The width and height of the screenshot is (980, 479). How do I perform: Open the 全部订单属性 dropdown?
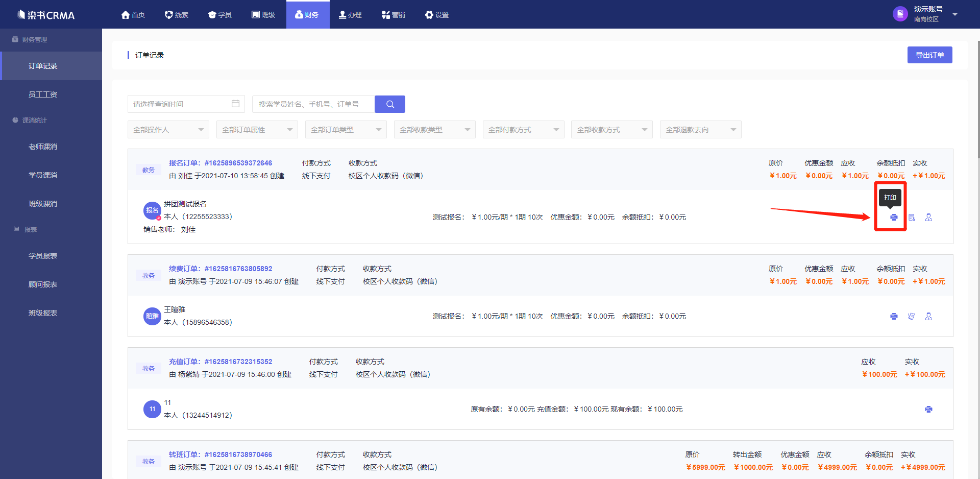click(257, 130)
